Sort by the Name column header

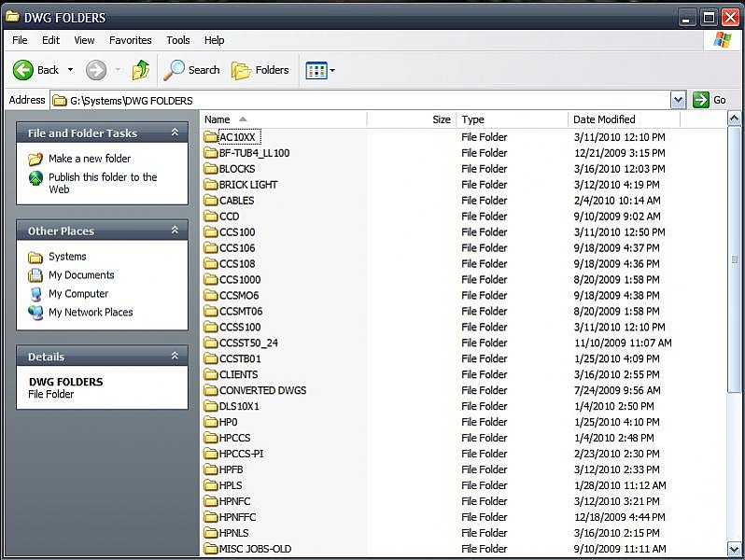[283, 119]
